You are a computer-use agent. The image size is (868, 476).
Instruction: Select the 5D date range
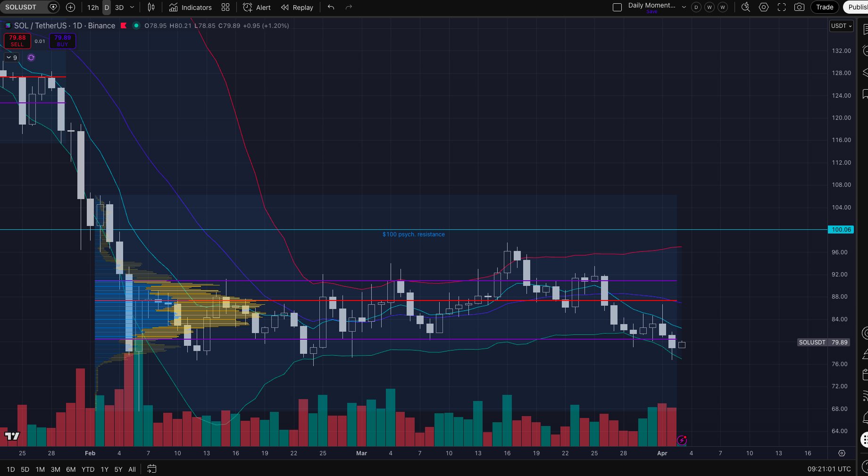(25, 469)
